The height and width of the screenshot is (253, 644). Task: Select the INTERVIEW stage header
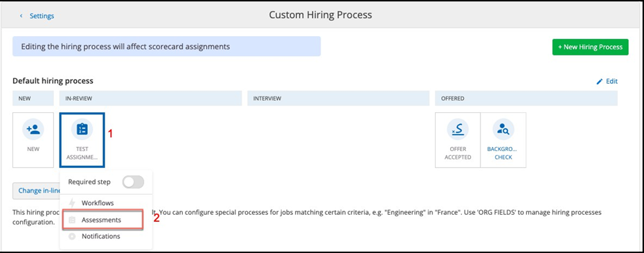coord(338,98)
